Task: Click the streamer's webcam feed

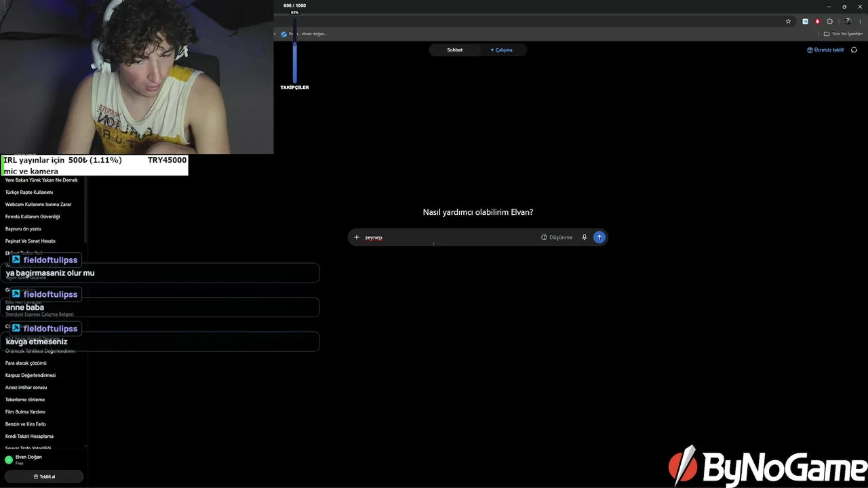Action: pyautogui.click(x=136, y=77)
